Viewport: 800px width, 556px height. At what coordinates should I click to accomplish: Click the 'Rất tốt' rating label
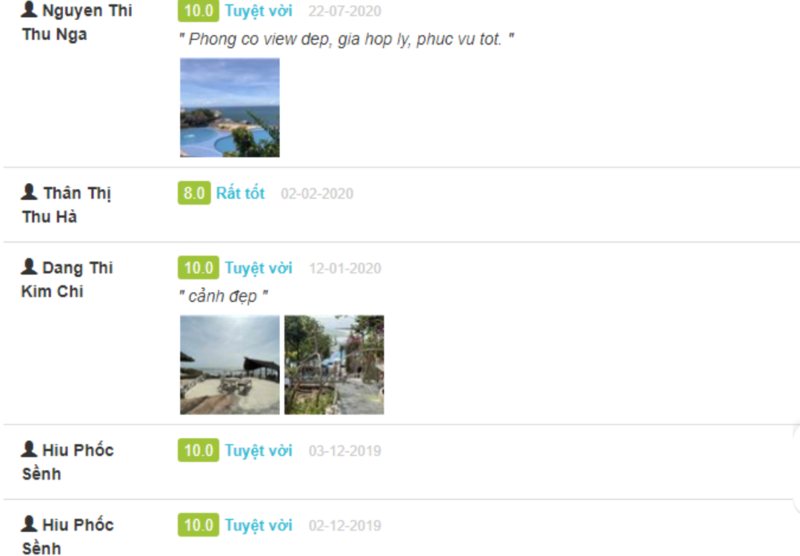(x=240, y=193)
